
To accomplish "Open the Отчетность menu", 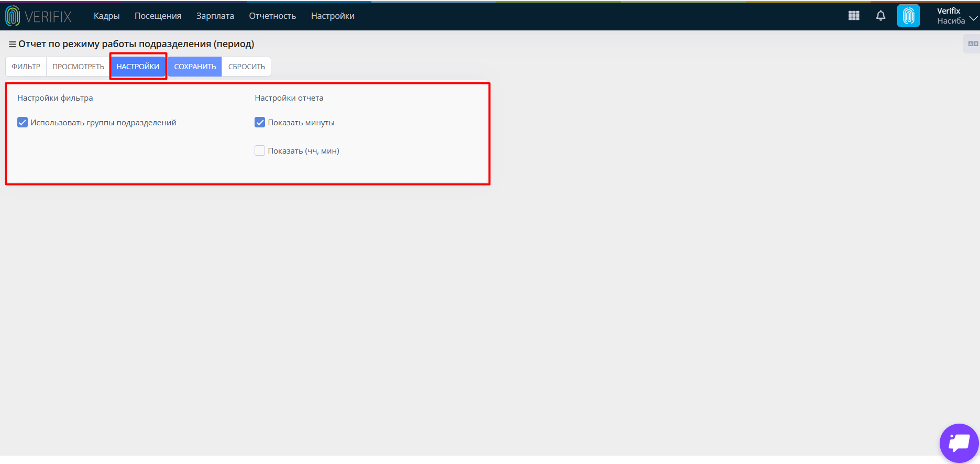I will tap(272, 16).
